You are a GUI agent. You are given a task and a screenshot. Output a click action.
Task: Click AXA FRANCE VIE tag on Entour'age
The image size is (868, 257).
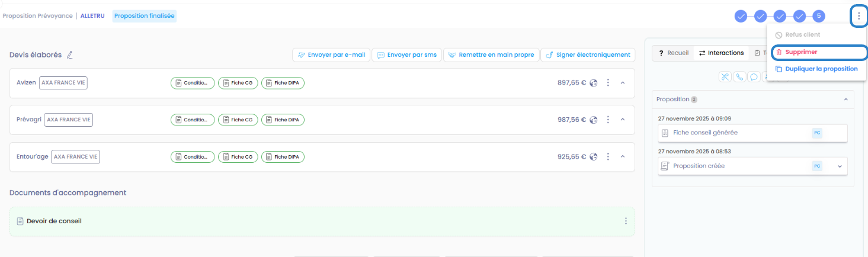(76, 157)
